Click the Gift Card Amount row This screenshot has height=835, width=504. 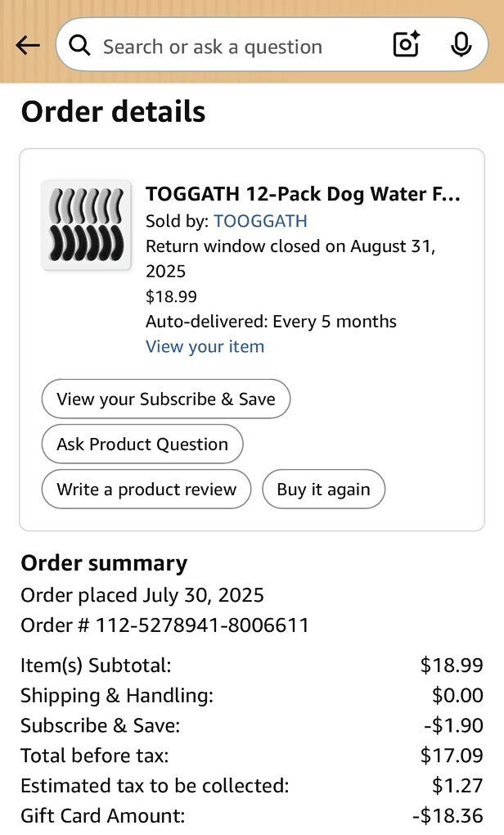point(251,815)
